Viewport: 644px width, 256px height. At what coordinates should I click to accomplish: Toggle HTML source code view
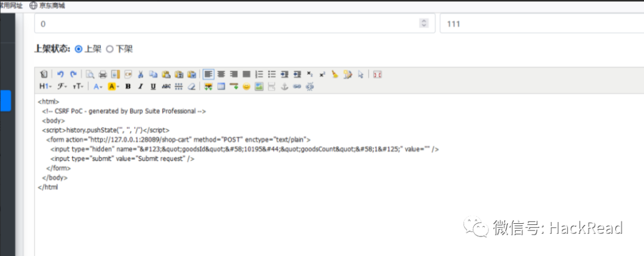click(x=44, y=75)
